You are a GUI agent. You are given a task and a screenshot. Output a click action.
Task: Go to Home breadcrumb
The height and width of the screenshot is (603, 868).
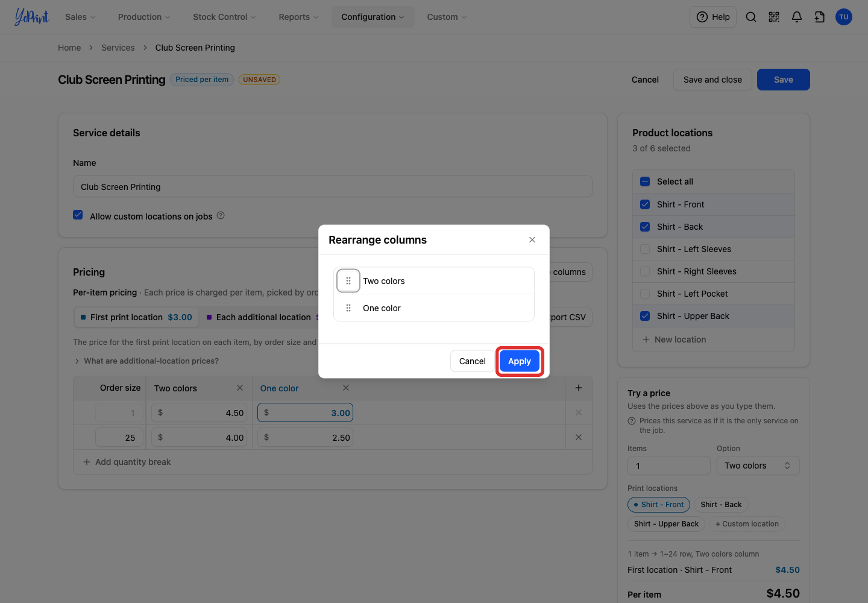[x=69, y=48]
